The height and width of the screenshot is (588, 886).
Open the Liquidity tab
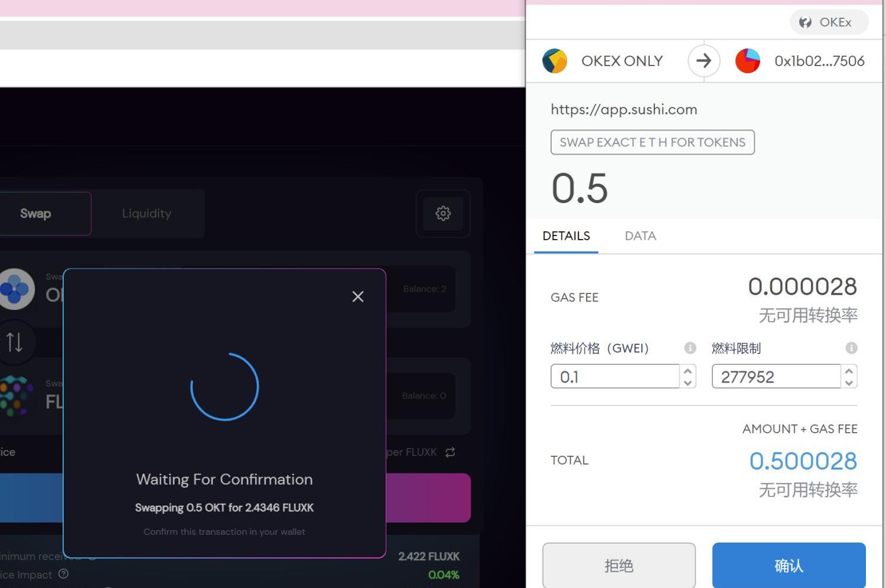point(146,214)
